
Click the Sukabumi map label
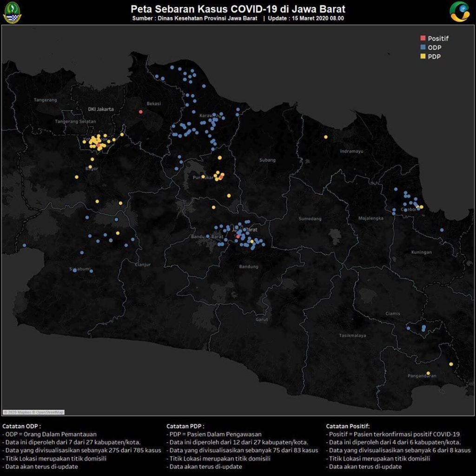tap(80, 269)
